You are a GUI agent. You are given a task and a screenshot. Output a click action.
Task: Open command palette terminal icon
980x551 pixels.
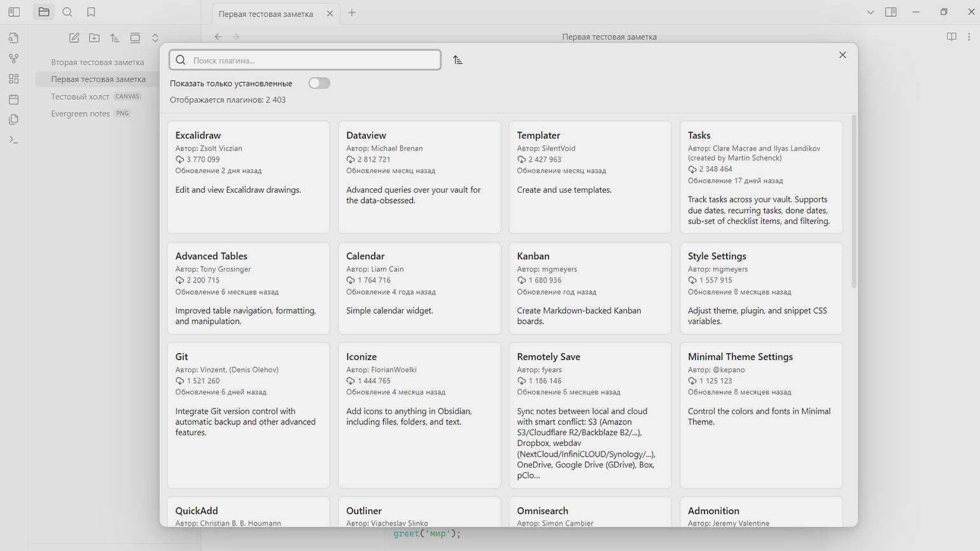tap(14, 140)
